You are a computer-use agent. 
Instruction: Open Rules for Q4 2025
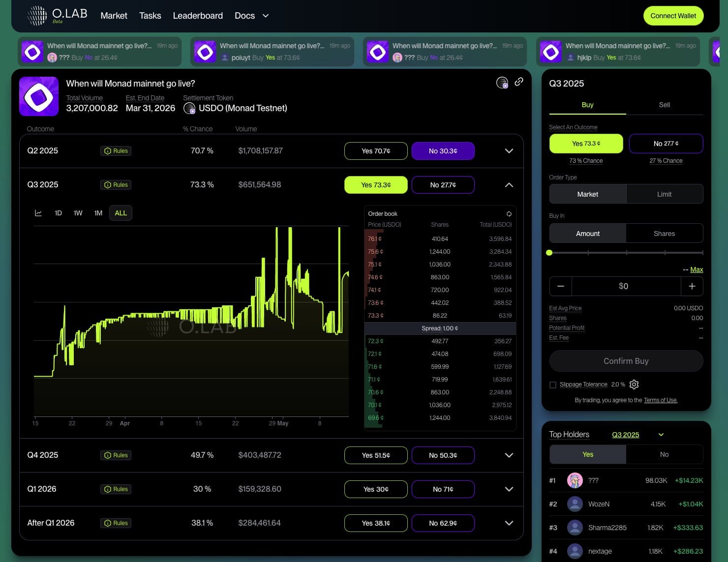pyautogui.click(x=116, y=455)
